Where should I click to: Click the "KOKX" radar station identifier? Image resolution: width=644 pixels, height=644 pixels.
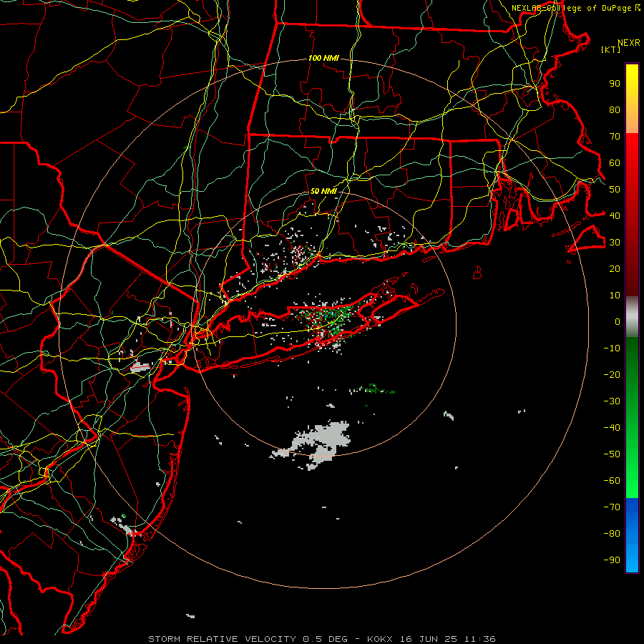(x=380, y=639)
